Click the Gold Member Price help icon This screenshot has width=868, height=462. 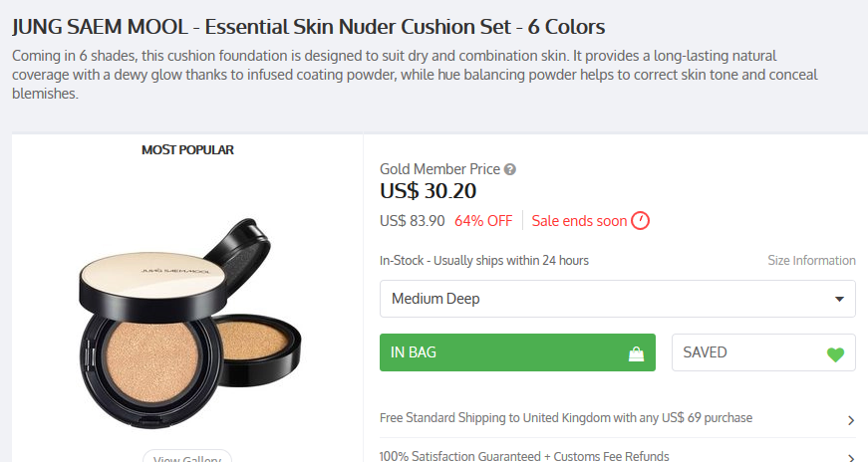(510, 169)
